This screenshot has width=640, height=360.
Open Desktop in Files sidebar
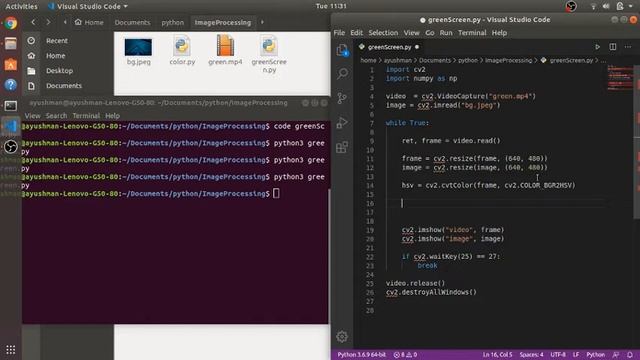60,71
